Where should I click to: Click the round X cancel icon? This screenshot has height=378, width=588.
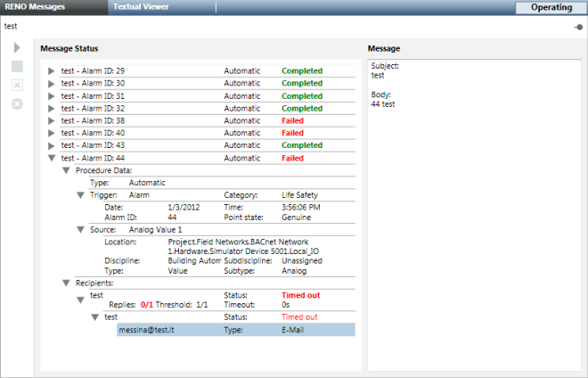[x=17, y=104]
